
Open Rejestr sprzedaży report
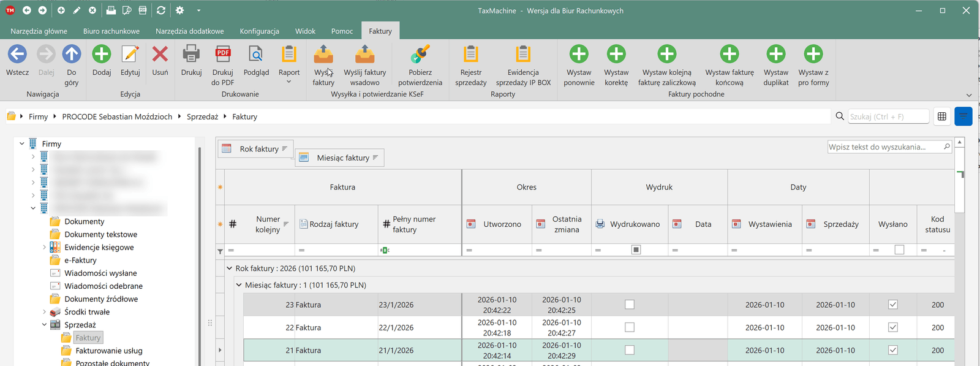click(x=470, y=55)
